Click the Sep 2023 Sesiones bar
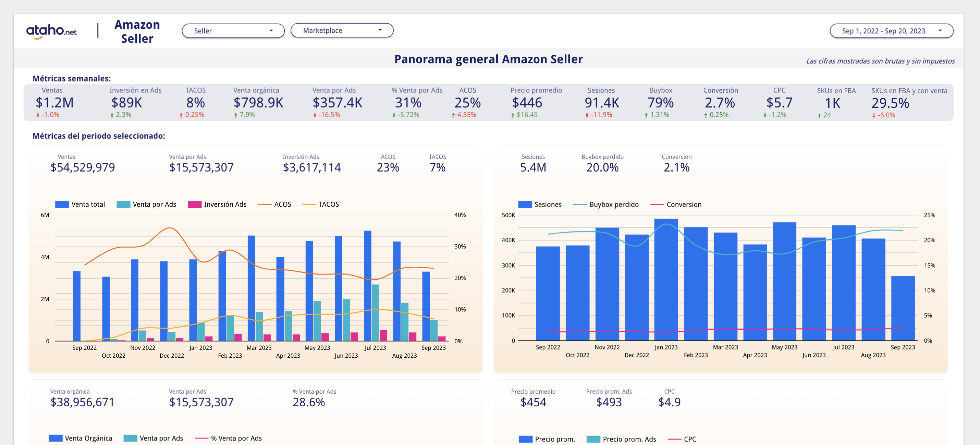 click(x=903, y=308)
